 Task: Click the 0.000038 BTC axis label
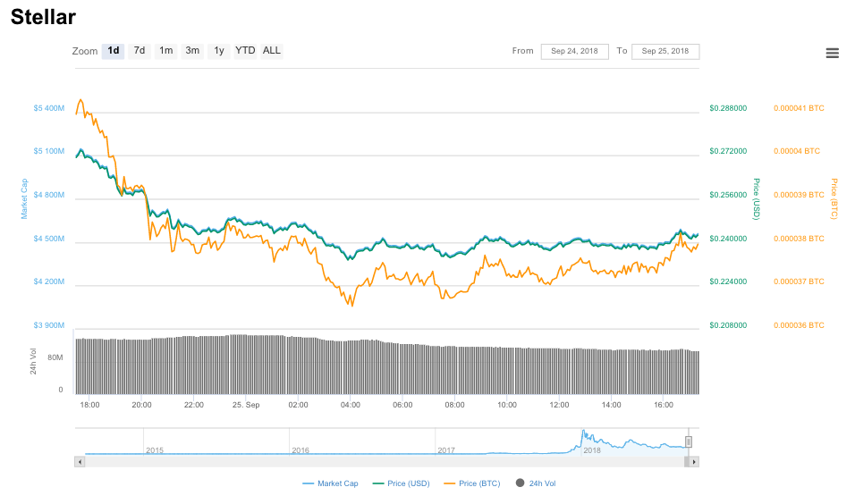pyautogui.click(x=799, y=239)
